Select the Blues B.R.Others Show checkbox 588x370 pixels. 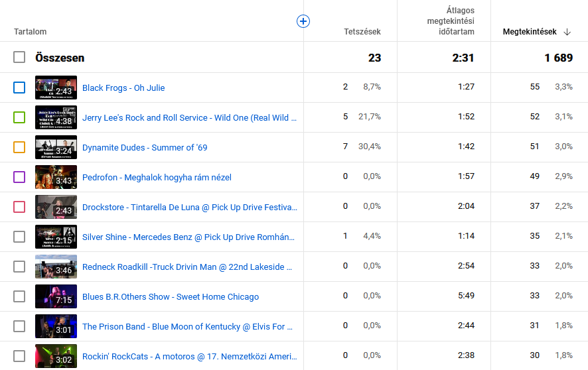coord(19,296)
